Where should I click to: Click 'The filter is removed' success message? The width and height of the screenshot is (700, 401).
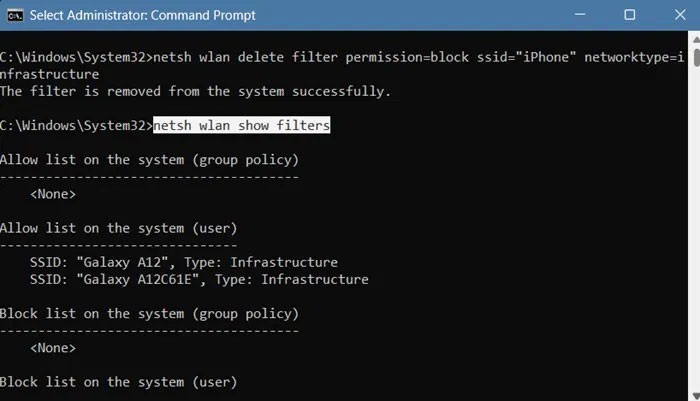pos(195,91)
